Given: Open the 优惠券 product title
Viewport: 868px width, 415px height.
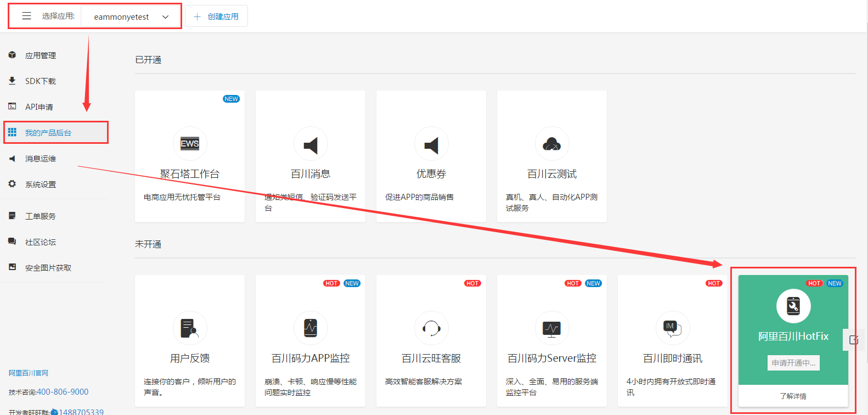Looking at the screenshot, I should click(431, 174).
